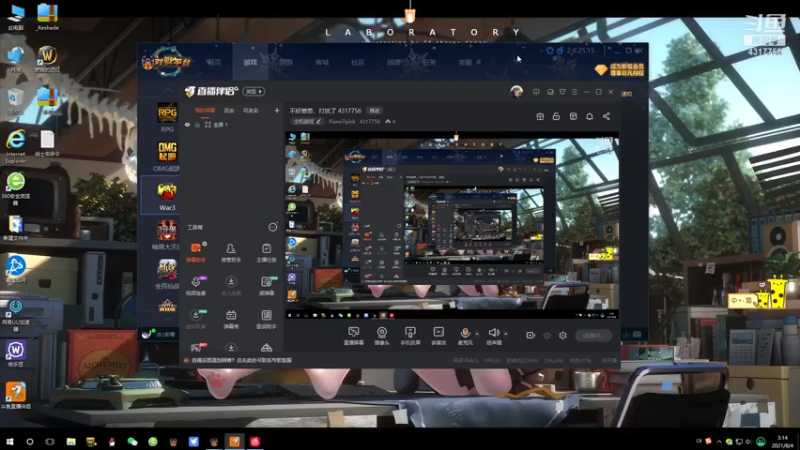Screen dimensions: 800x450
Task: Add a 多媒体 multimedia source
Action: [438, 336]
